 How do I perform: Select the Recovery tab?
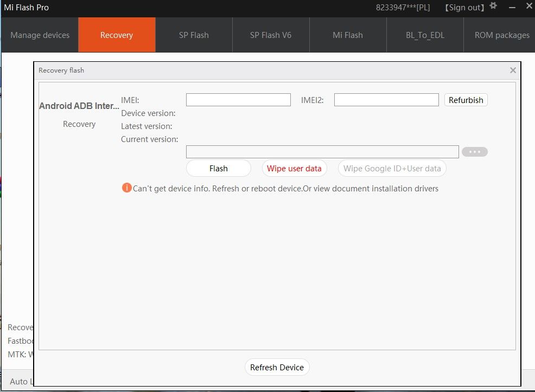pyautogui.click(x=117, y=35)
